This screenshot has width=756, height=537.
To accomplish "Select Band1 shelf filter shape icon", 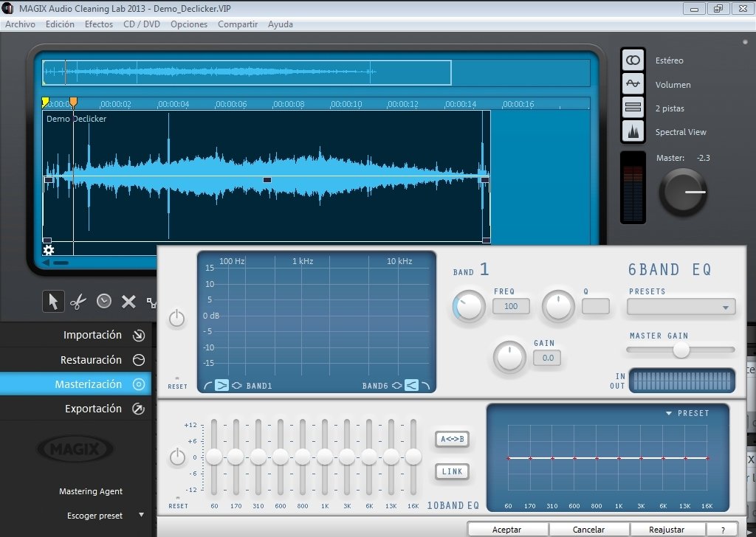I will [221, 385].
